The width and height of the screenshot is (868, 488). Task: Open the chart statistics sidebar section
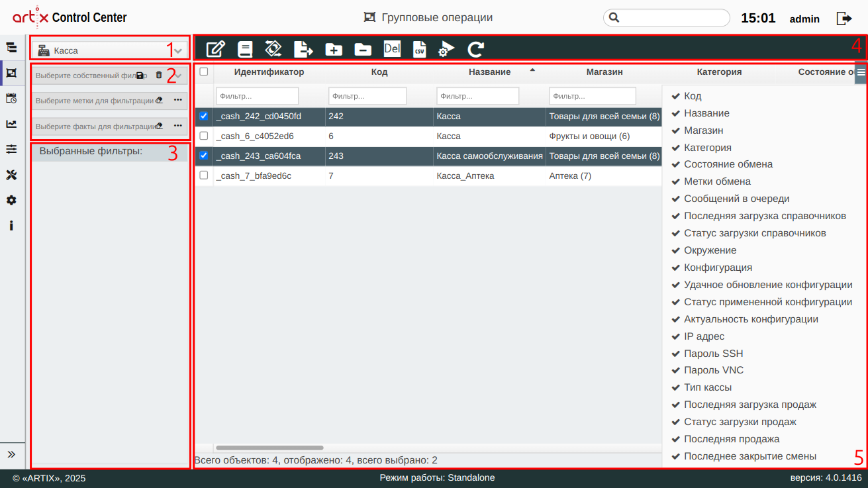[x=11, y=124]
